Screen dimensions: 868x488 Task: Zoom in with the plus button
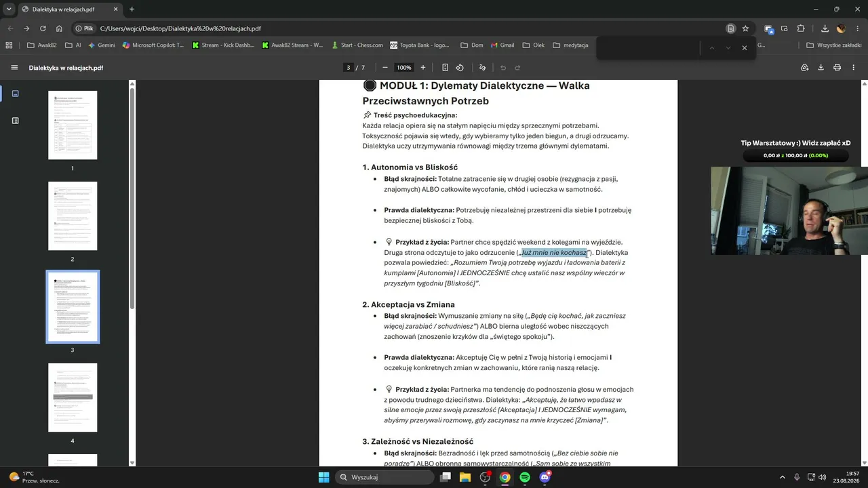click(x=423, y=68)
